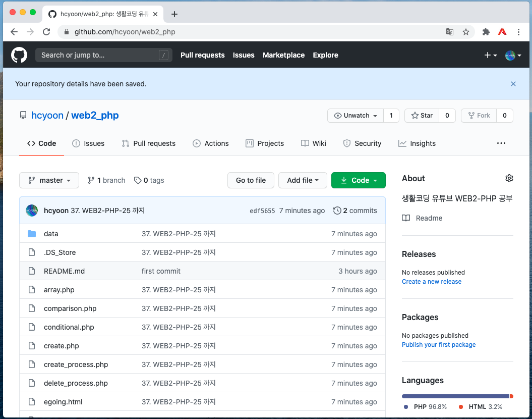Open the Wiki tab

tap(314, 143)
